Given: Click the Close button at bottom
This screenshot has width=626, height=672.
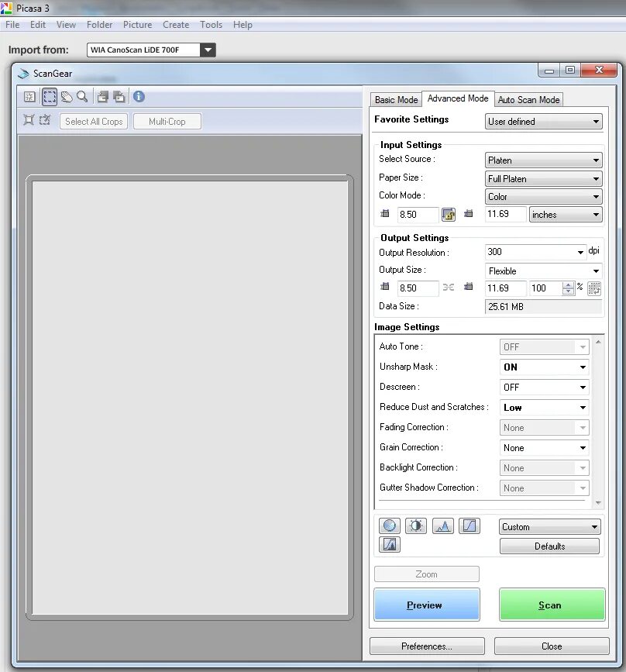Looking at the screenshot, I should coord(552,646).
